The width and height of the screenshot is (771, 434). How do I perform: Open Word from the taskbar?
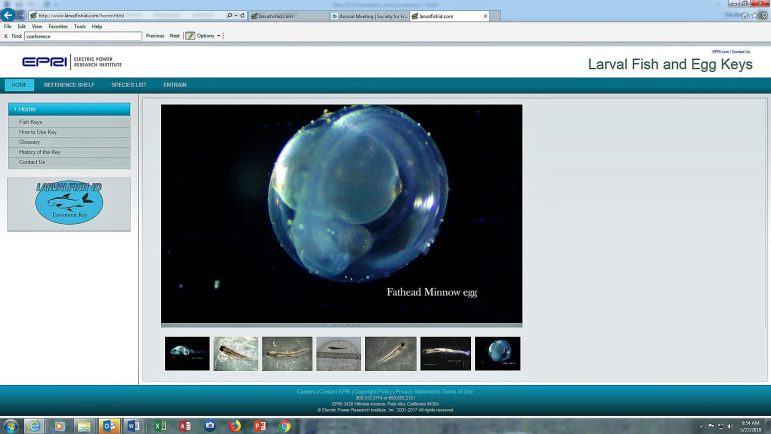click(134, 426)
